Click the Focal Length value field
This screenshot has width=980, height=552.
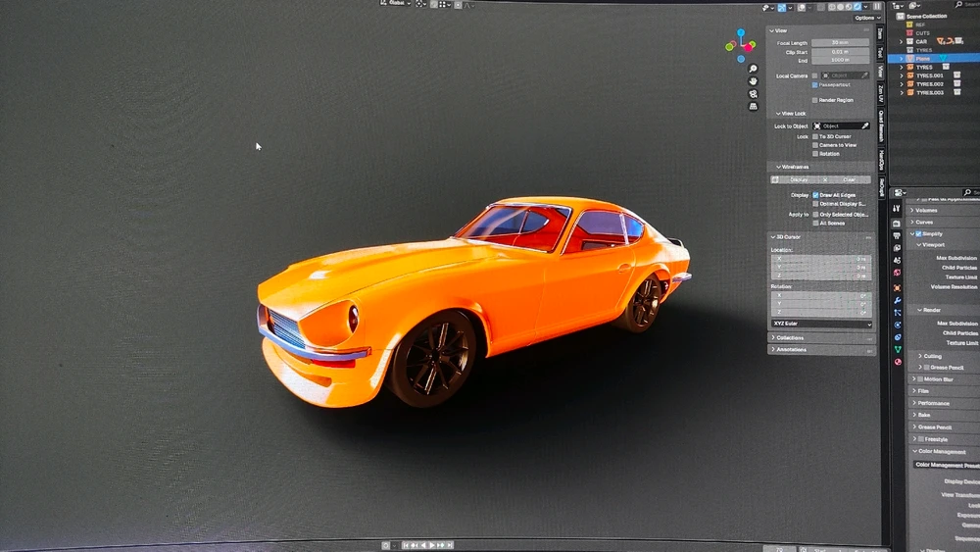840,43
